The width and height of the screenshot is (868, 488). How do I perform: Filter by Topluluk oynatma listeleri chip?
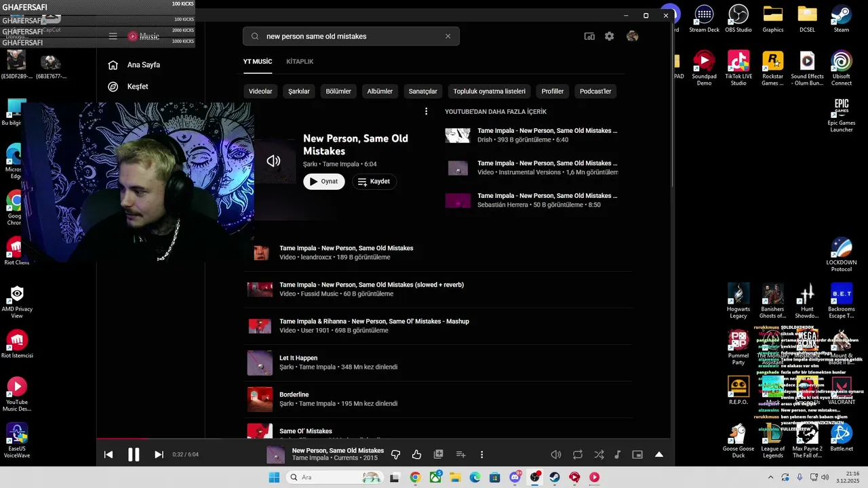coord(490,91)
